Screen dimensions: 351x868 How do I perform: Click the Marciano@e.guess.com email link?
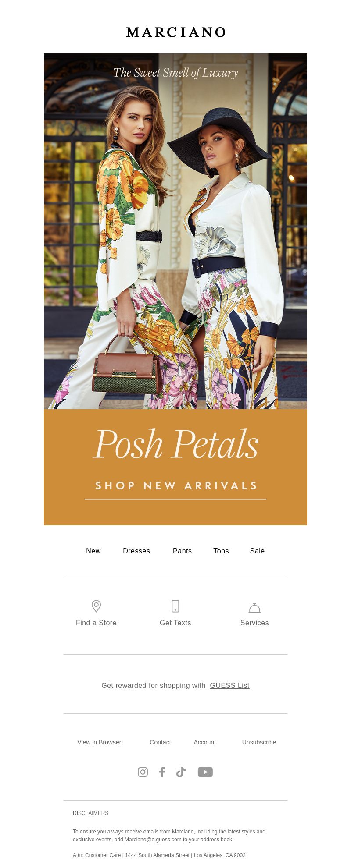pyautogui.click(x=153, y=840)
